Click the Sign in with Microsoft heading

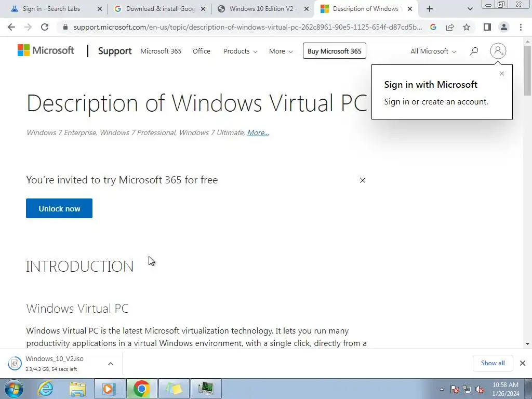(431, 85)
